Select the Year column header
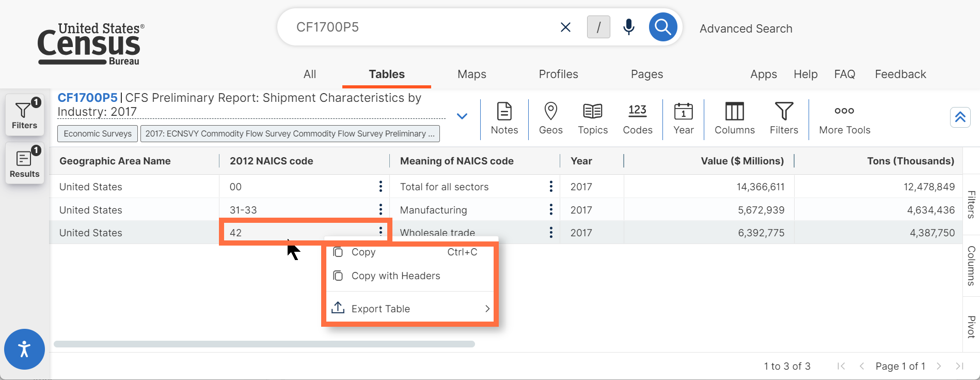The image size is (980, 380). coord(581,161)
